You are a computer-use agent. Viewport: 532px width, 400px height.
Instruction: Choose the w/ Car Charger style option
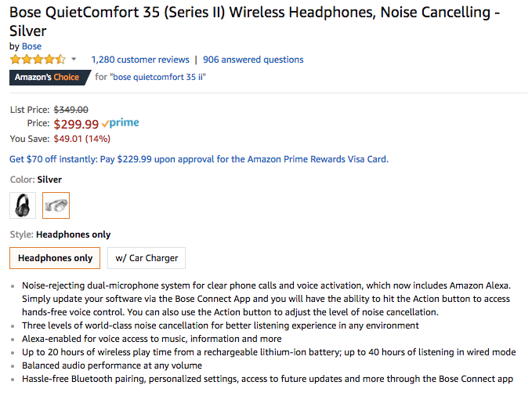[147, 258]
